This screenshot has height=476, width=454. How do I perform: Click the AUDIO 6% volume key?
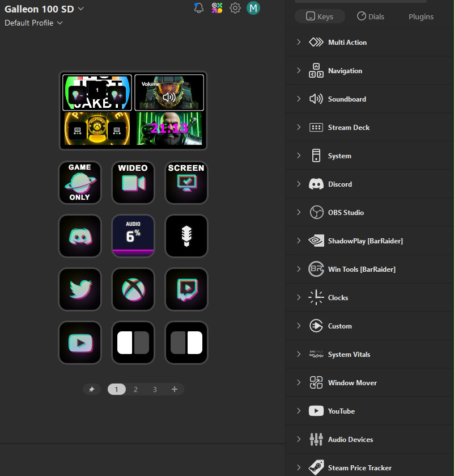pyautogui.click(x=133, y=235)
